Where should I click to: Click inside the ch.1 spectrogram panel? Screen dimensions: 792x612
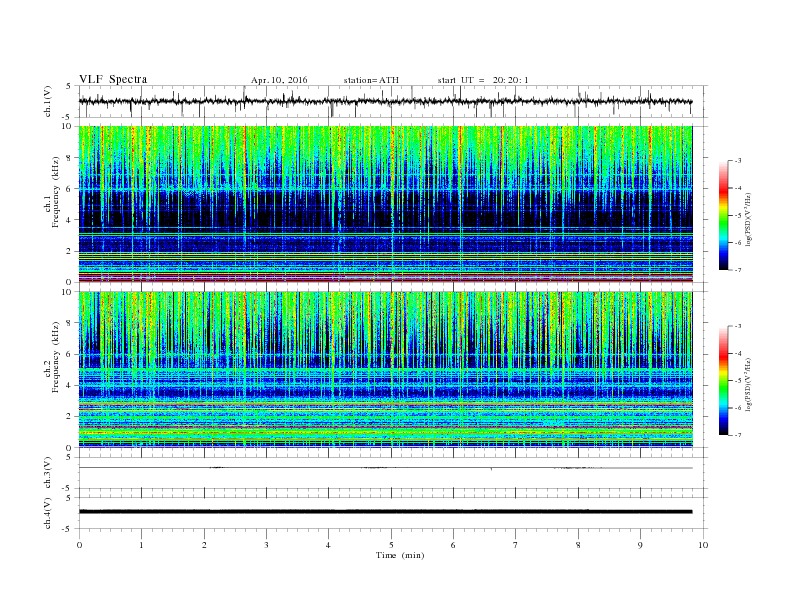(x=385, y=204)
